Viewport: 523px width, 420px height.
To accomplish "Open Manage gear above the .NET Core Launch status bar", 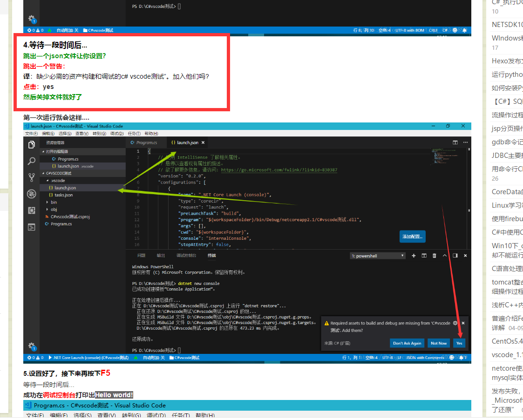I will click(x=31, y=345).
